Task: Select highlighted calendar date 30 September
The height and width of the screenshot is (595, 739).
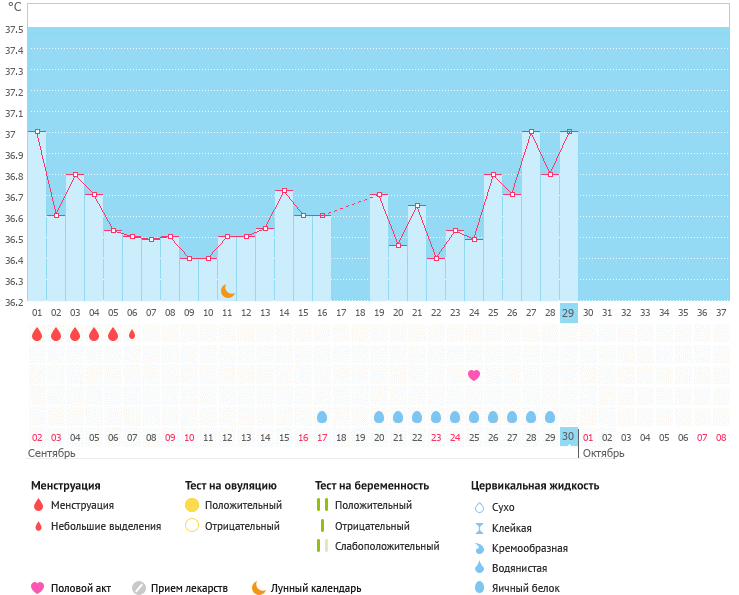Action: (568, 437)
